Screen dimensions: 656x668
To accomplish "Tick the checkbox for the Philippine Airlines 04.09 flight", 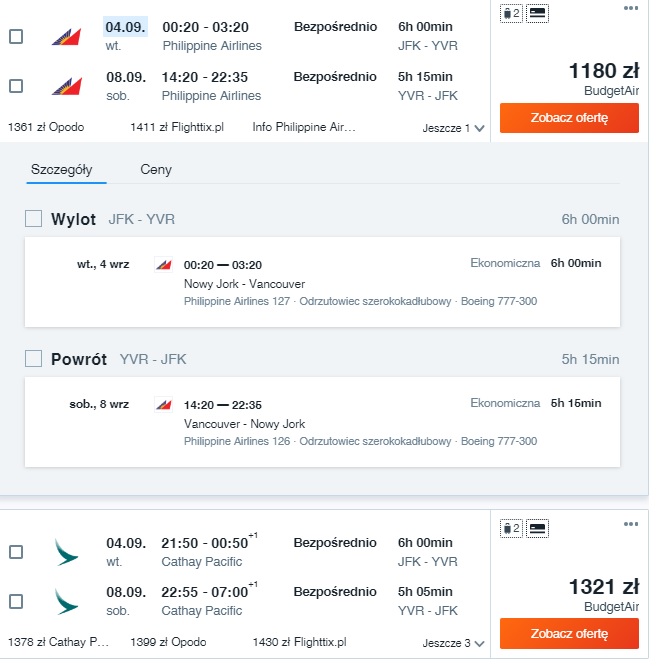I will tap(16, 37).
